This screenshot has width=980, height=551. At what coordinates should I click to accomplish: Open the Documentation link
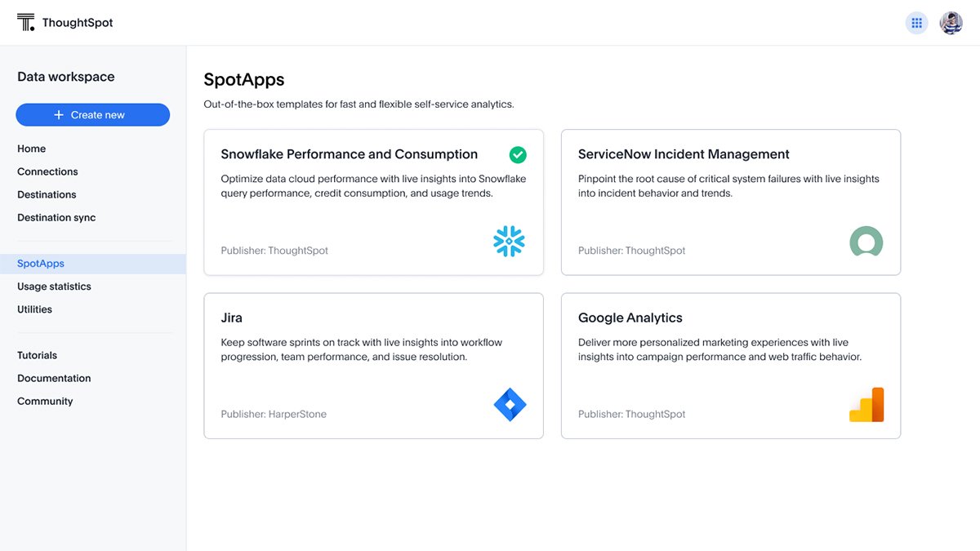54,378
